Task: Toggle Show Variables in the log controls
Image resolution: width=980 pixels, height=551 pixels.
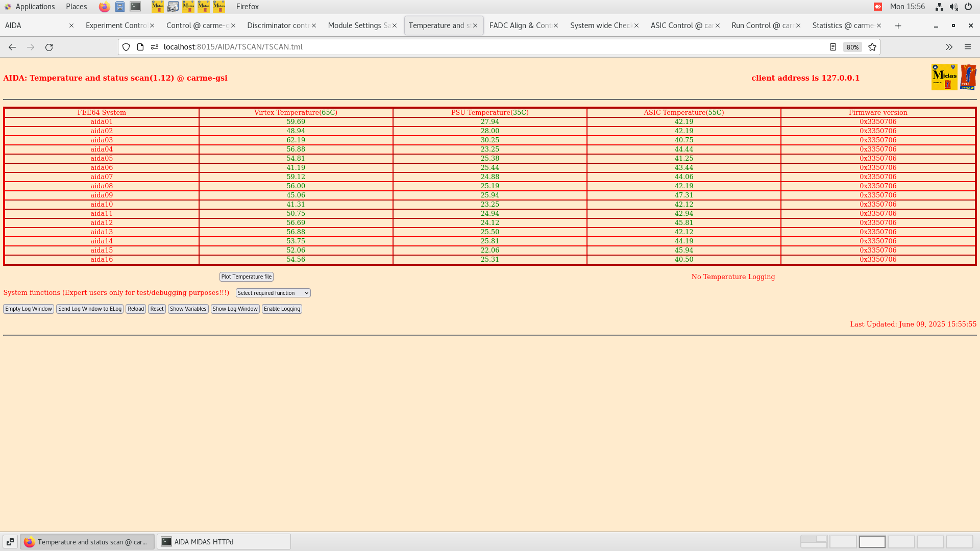Action: (x=188, y=309)
